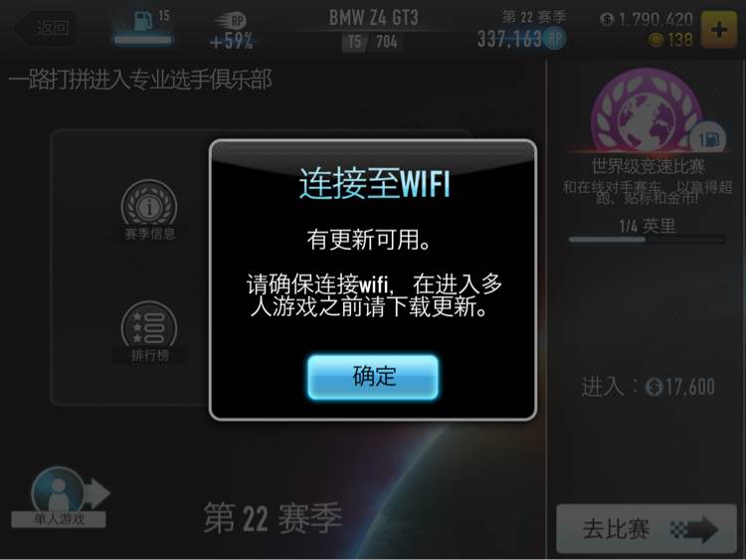
Task: Start race with 去比赛 button
Action: click(647, 528)
